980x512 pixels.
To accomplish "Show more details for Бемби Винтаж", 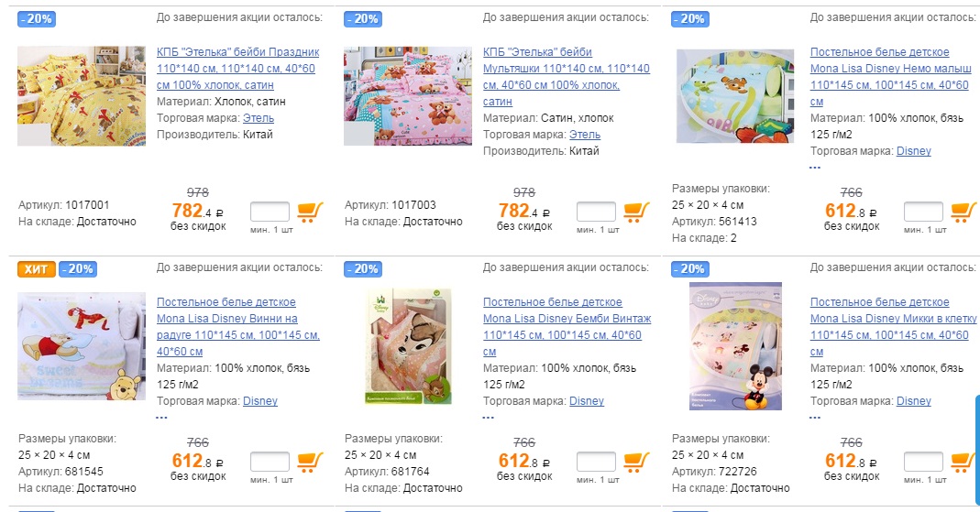I will [x=489, y=418].
